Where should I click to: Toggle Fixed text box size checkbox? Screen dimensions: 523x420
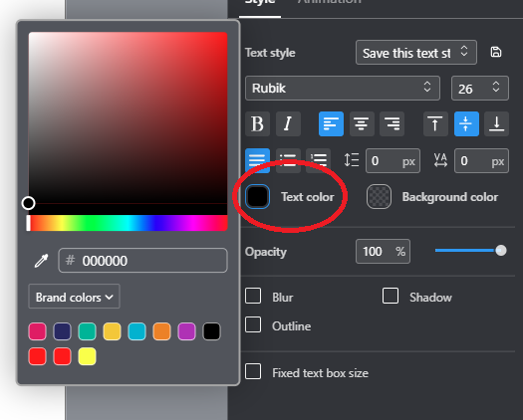click(253, 371)
